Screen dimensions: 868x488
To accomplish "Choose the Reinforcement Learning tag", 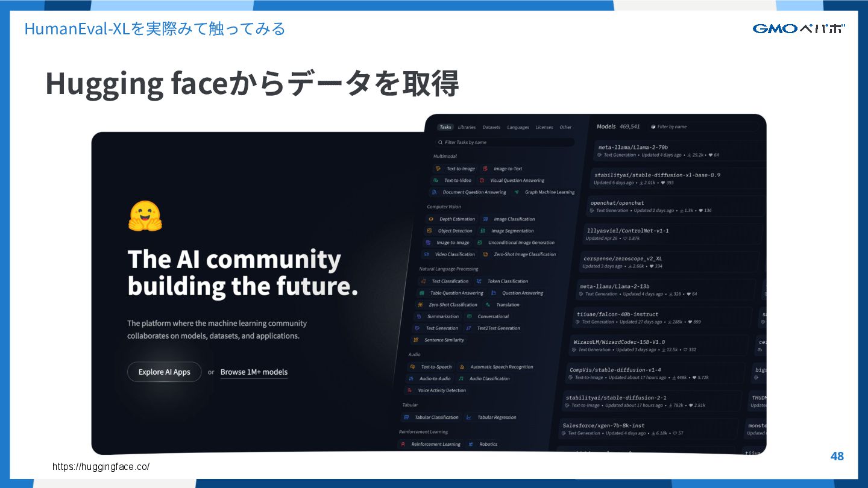I will pos(430,444).
